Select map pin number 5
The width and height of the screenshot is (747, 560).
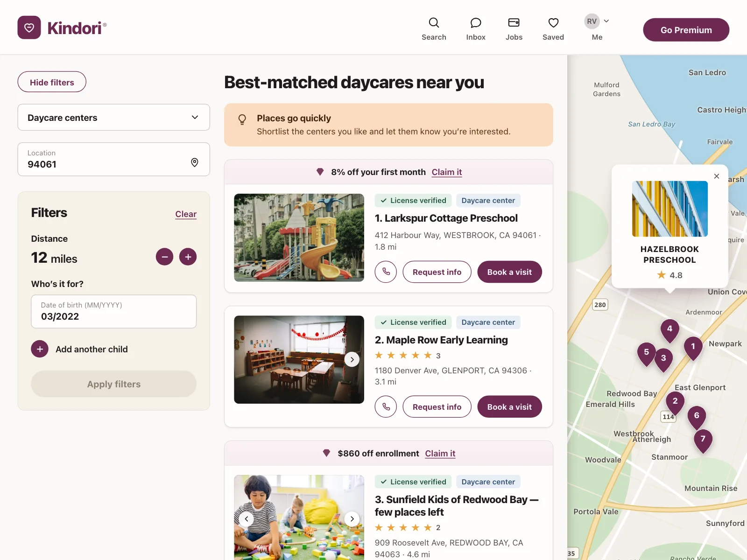click(x=647, y=354)
